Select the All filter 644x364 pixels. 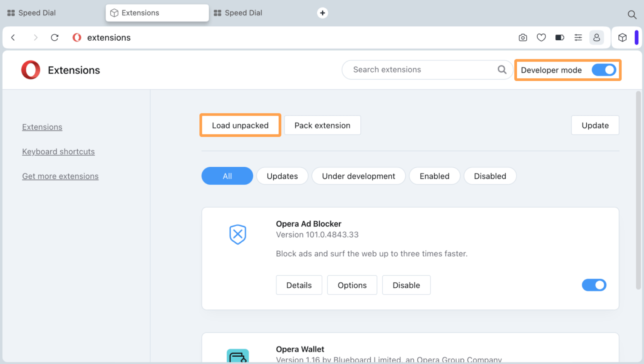pyautogui.click(x=227, y=176)
